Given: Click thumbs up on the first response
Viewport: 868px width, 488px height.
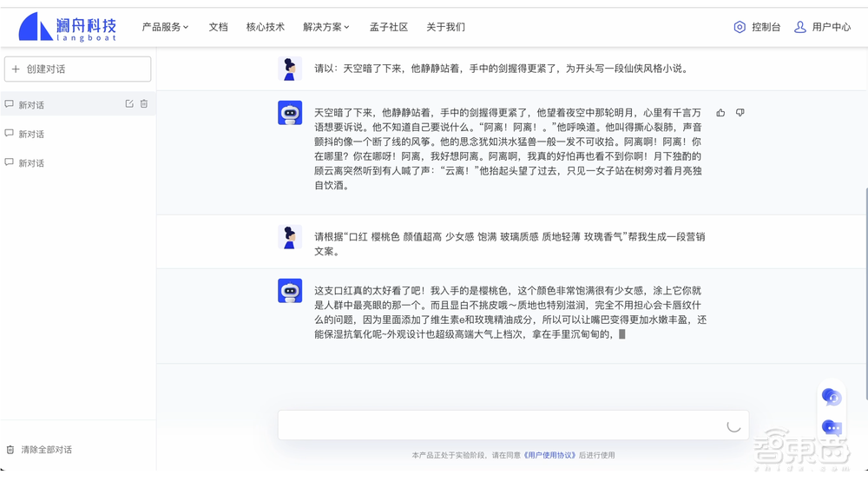Looking at the screenshot, I should pos(720,113).
